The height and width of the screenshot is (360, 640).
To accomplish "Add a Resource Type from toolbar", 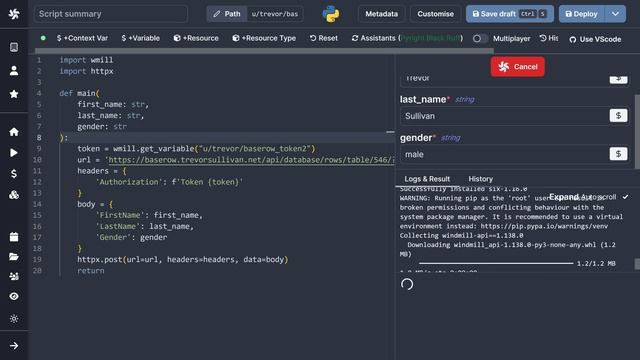I will (x=264, y=38).
